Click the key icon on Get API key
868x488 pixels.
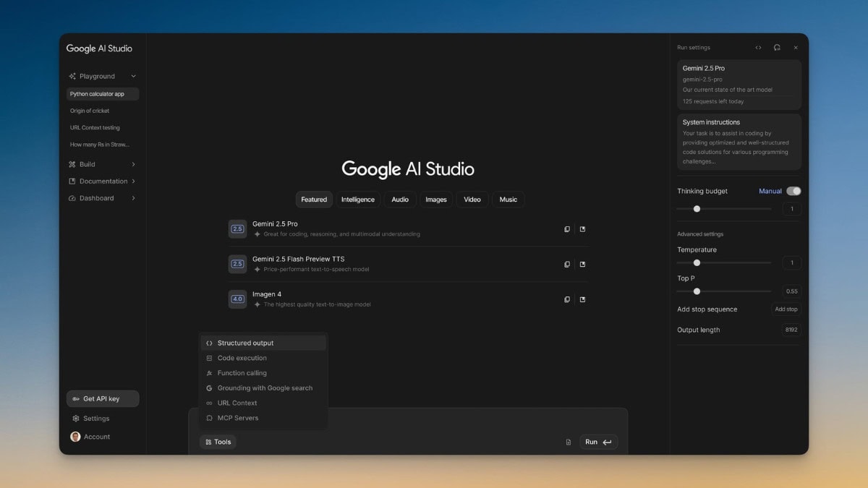[76, 399]
